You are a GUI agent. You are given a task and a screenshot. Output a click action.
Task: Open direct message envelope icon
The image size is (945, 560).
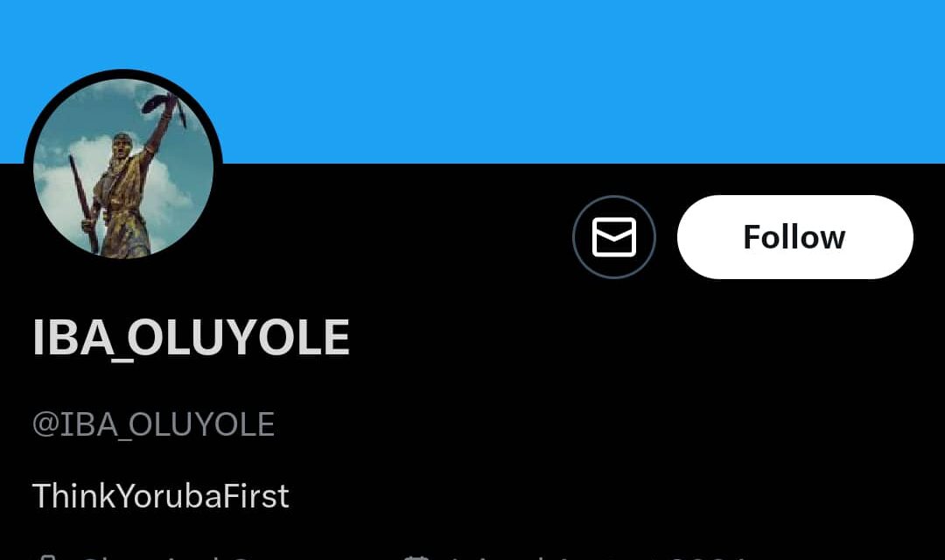[613, 237]
